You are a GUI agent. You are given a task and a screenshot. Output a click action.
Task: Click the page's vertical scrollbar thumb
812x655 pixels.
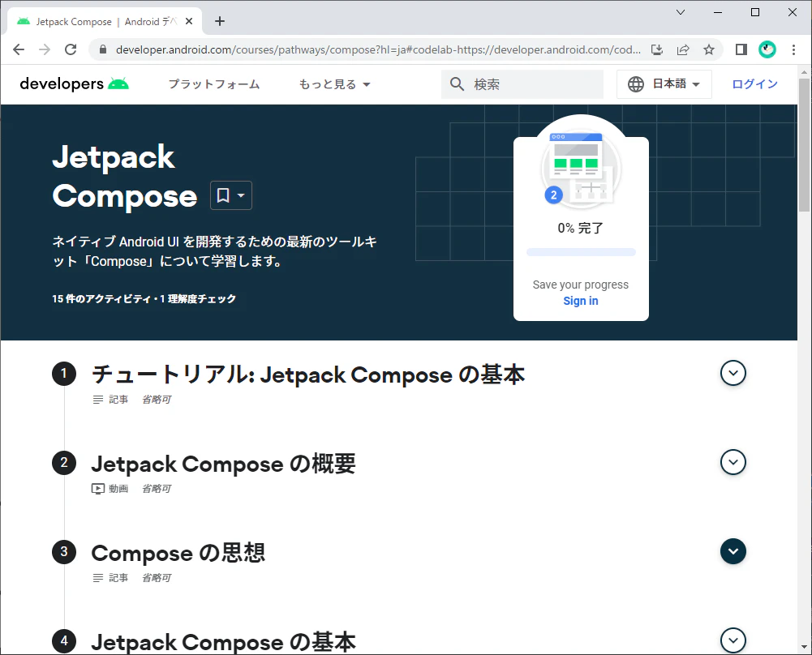coord(804,145)
